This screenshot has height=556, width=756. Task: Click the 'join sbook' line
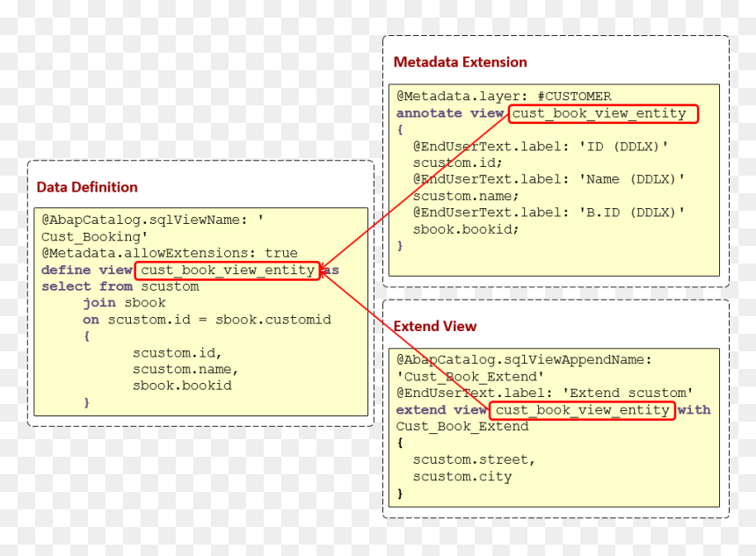click(x=125, y=302)
